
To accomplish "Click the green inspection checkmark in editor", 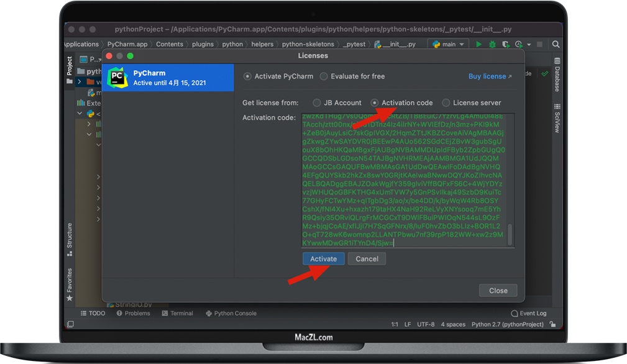I will [544, 73].
